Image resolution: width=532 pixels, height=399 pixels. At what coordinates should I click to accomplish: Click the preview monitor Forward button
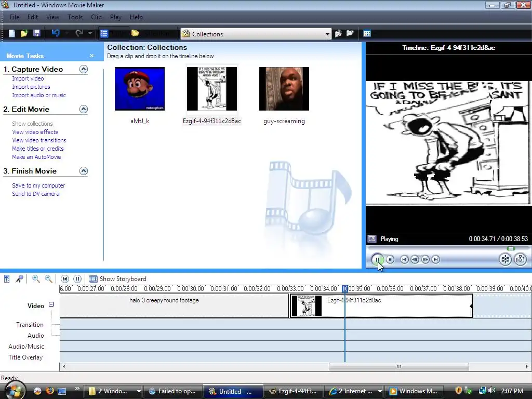436,260
